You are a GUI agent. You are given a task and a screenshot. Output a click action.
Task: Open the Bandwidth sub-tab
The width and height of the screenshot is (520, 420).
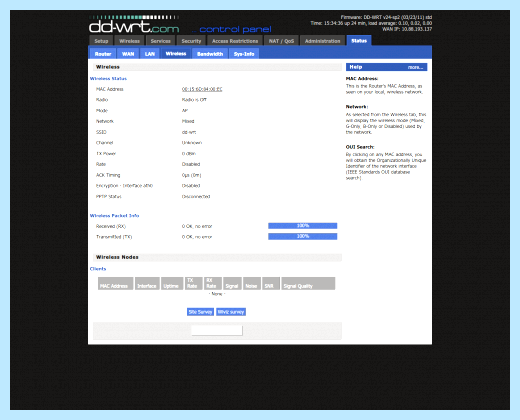point(210,54)
